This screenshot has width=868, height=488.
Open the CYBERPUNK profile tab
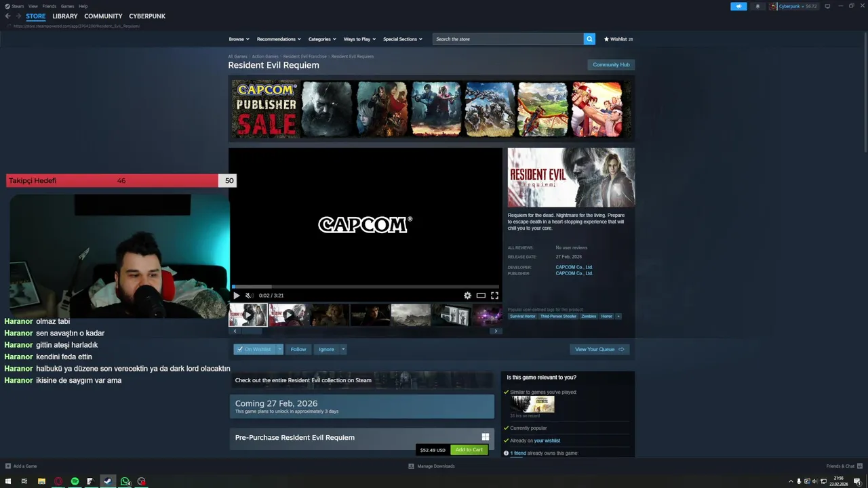pos(147,16)
